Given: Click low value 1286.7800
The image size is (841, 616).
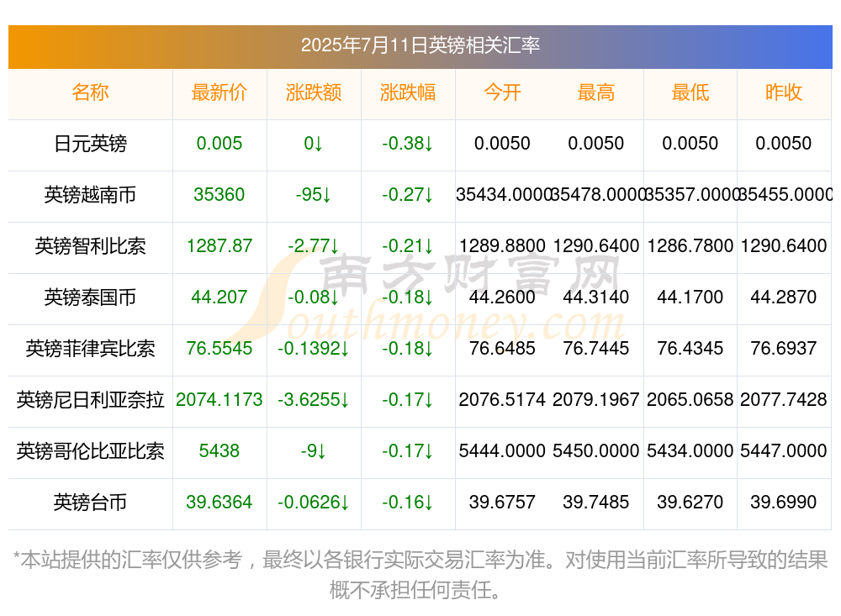Looking at the screenshot, I should click(690, 246).
